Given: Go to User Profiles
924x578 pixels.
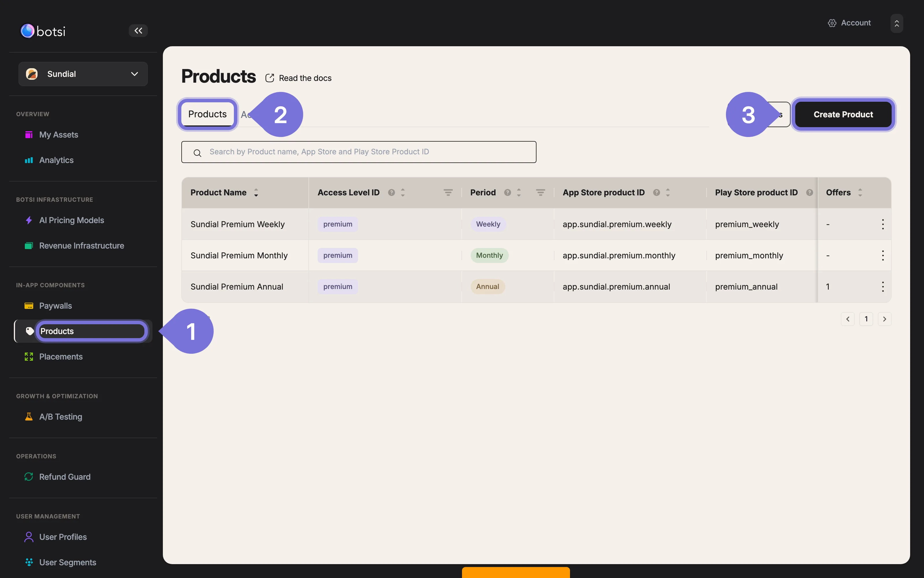Looking at the screenshot, I should (x=63, y=537).
